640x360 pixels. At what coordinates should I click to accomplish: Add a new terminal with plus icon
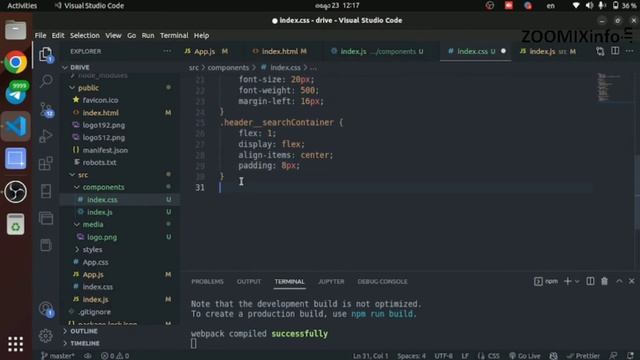pyautogui.click(x=567, y=281)
